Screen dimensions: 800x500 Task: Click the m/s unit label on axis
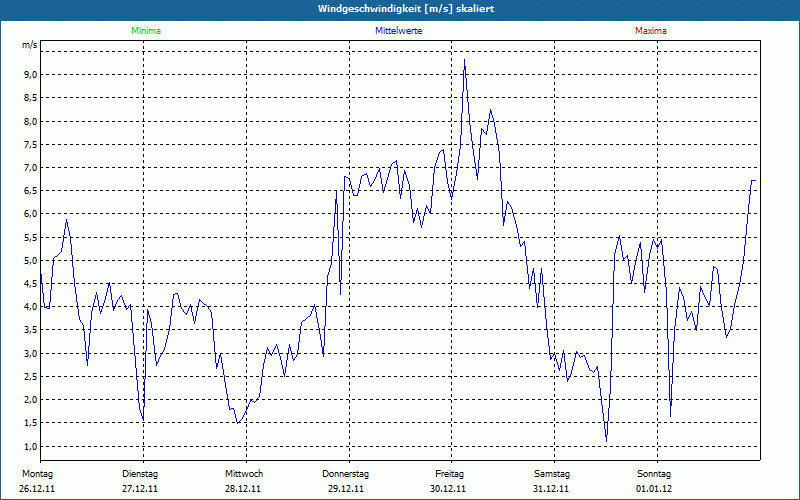30,45
